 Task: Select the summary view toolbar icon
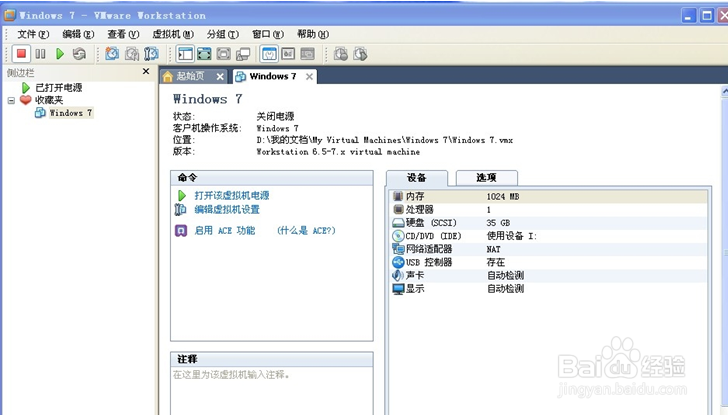coord(269,54)
